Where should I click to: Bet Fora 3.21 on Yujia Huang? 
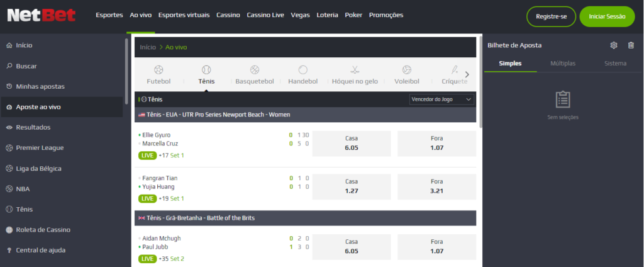click(437, 186)
